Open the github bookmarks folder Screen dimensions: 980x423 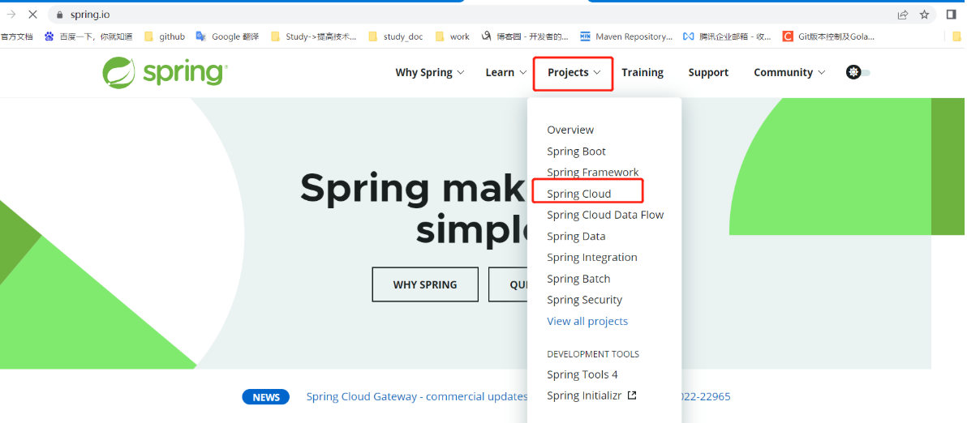[165, 36]
